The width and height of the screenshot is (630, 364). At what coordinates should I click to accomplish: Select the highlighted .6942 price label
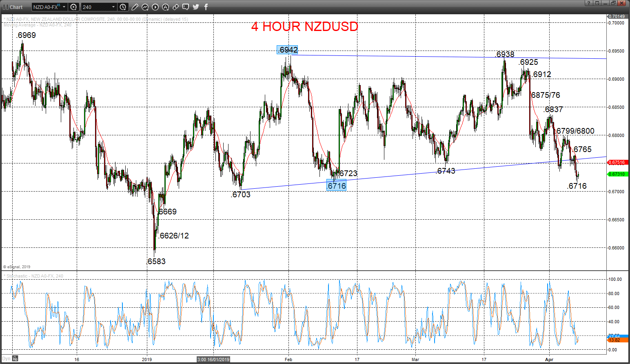(288, 50)
